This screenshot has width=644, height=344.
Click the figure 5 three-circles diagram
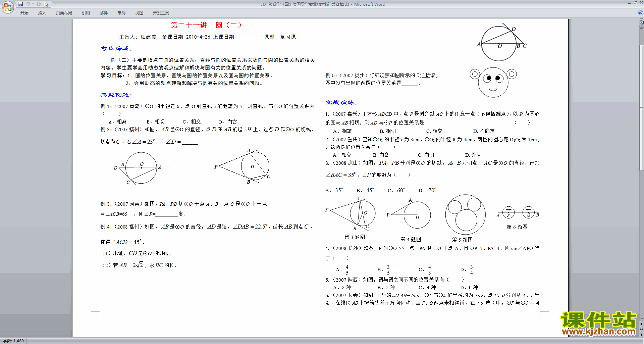pyautogui.click(x=465, y=215)
